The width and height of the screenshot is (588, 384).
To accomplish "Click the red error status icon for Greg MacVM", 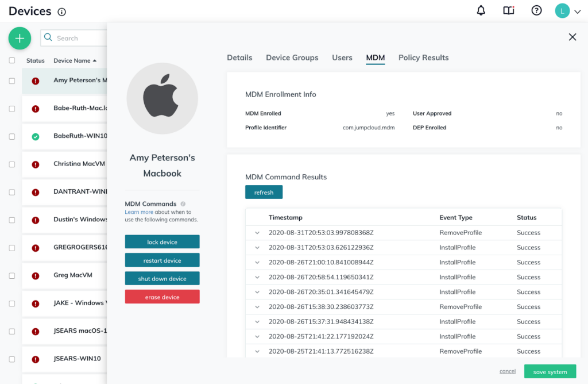I will (35, 275).
